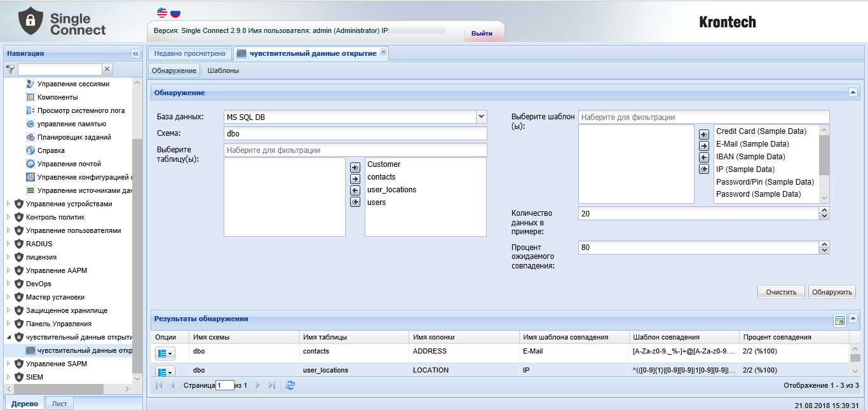
Task: Select IBAN (Sample Data) template
Action: click(x=766, y=157)
